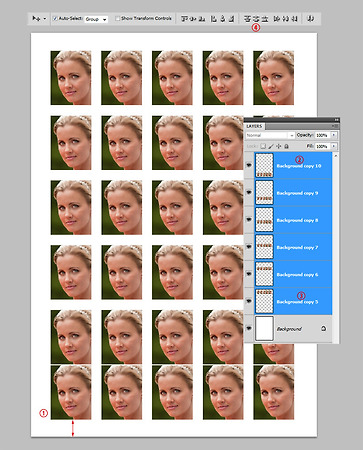Image resolution: width=363 pixels, height=450 pixels.
Task: Click the Fill 100% value field
Action: pos(323,146)
